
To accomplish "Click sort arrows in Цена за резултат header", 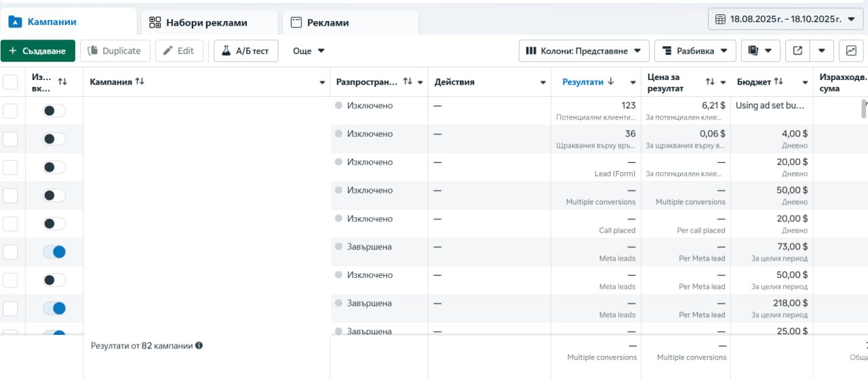I will pos(710,81).
